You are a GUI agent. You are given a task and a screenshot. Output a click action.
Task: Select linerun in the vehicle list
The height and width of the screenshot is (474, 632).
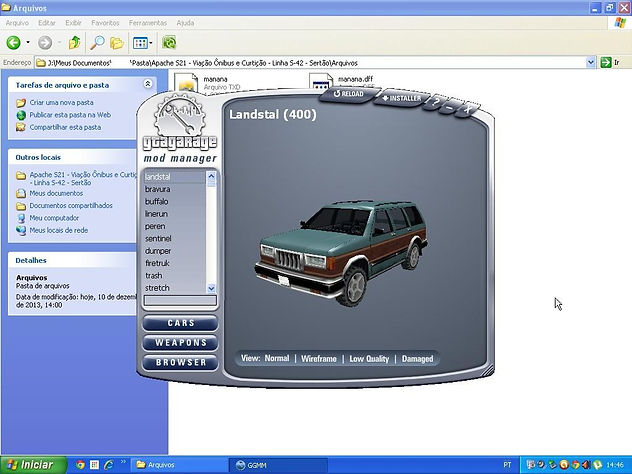(x=175, y=214)
